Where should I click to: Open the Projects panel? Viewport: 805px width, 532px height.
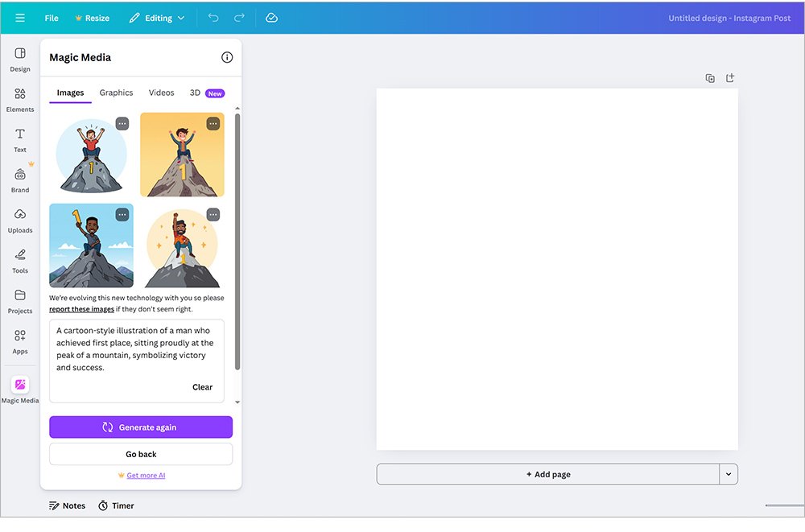19,299
